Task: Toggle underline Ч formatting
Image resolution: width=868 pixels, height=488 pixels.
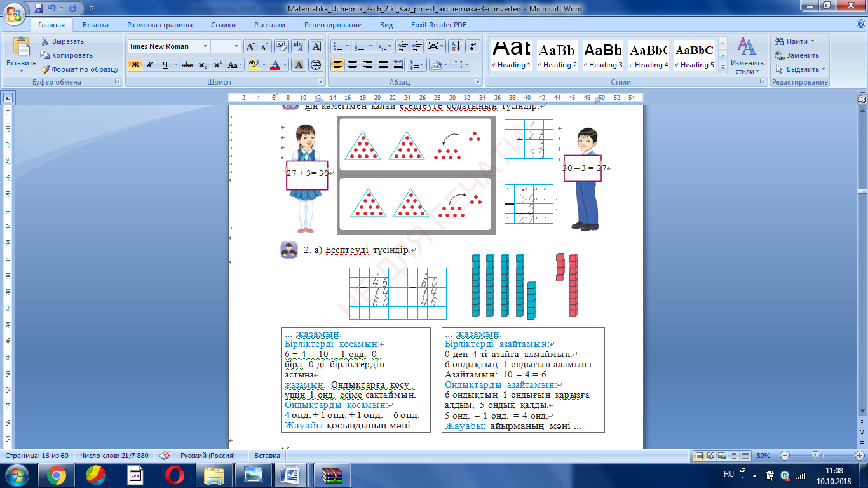Action: tap(165, 65)
